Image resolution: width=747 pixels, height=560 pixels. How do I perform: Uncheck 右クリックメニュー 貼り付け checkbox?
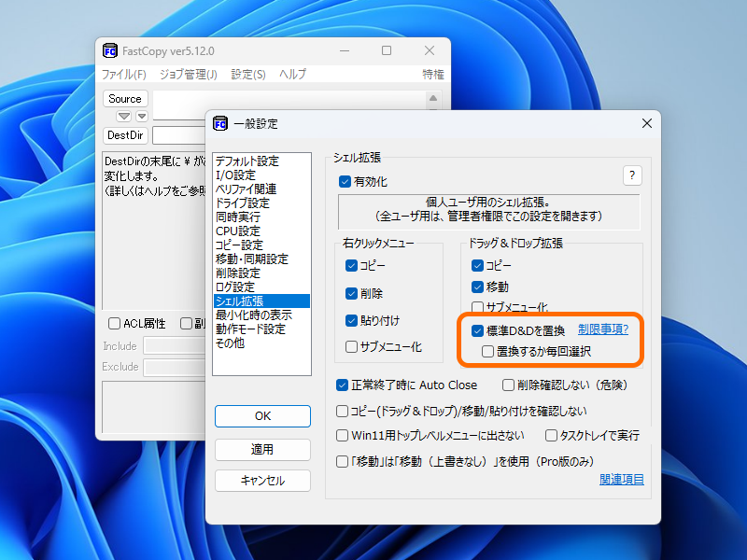click(351, 320)
